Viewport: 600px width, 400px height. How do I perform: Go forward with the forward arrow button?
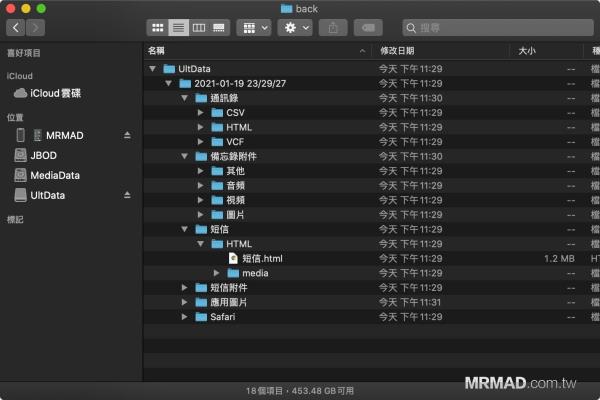point(35,28)
